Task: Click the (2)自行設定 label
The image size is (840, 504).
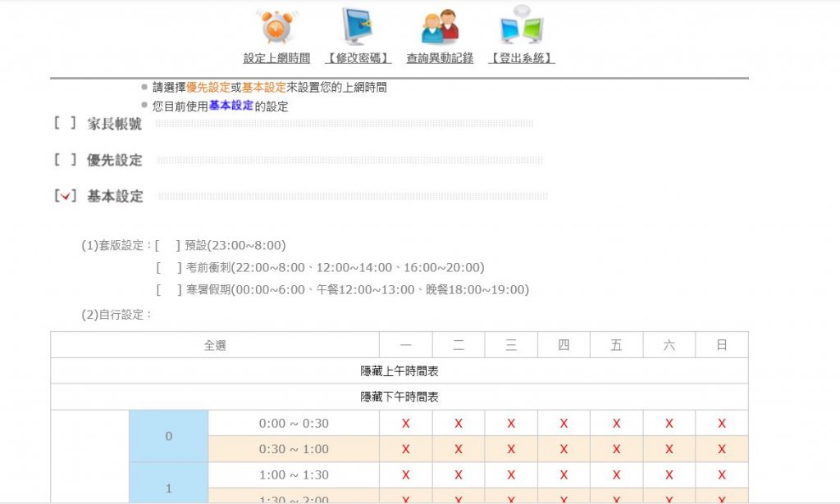Action: coord(116,315)
